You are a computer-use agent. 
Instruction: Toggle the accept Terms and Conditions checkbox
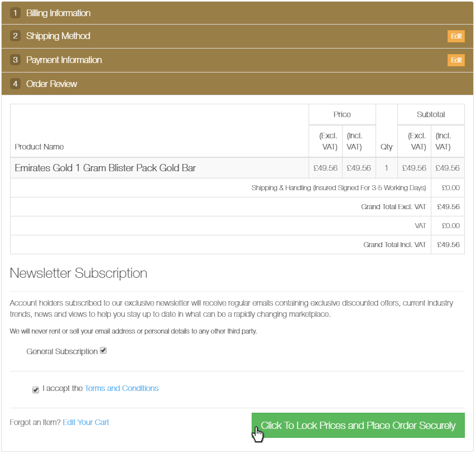pos(36,390)
